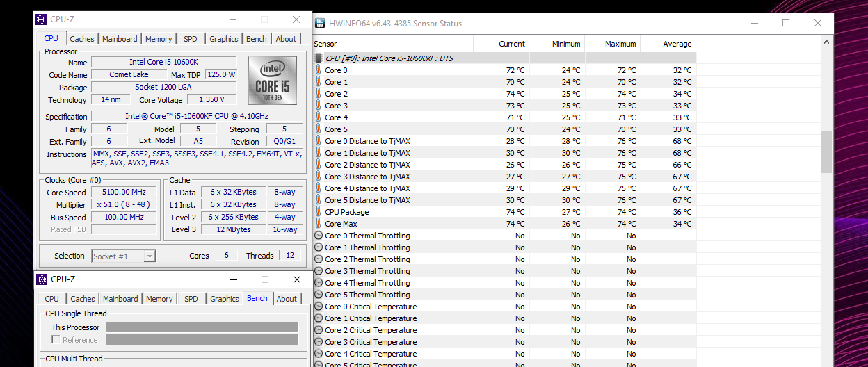The height and width of the screenshot is (367, 868).
Task: Switch to Graphics tab in top CPU-Z window
Action: click(x=224, y=39)
